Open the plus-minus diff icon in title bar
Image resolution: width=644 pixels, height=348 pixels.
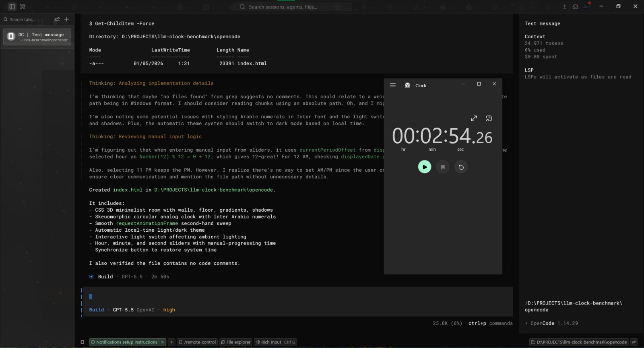coord(565,6)
